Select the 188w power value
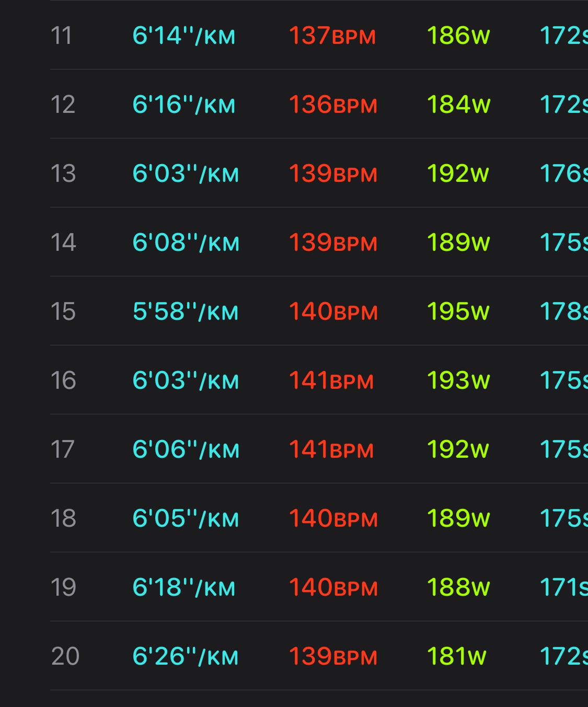Image resolution: width=588 pixels, height=707 pixels. (458, 587)
